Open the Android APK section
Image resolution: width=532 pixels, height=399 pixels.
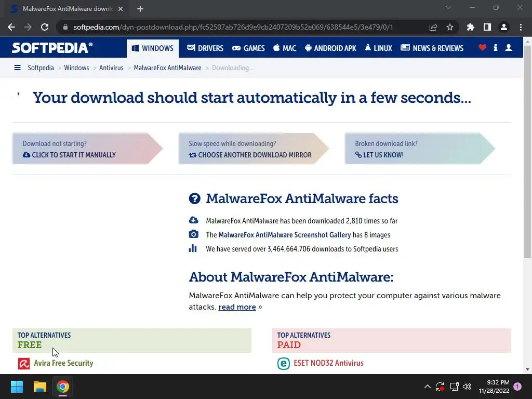(x=330, y=48)
